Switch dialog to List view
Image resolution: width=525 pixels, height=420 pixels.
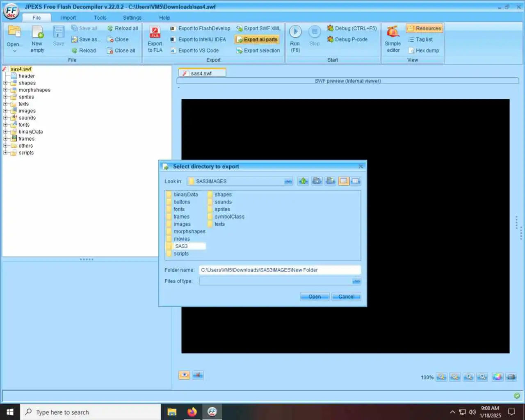click(x=344, y=181)
